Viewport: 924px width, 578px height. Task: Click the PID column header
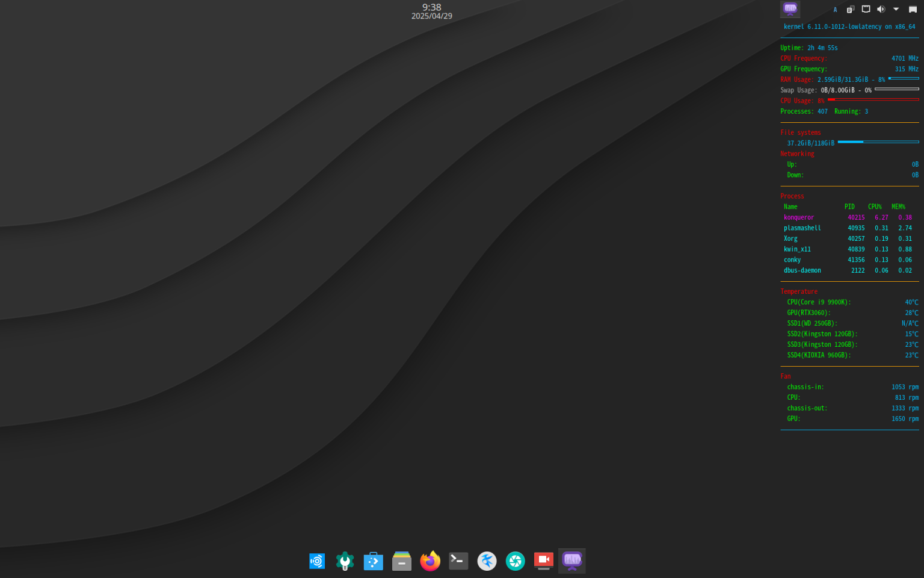click(x=849, y=207)
